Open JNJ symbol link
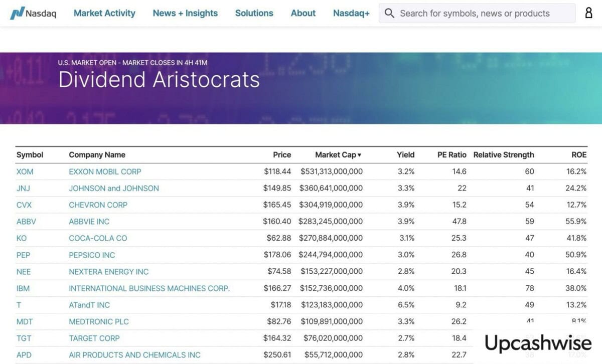 click(24, 188)
